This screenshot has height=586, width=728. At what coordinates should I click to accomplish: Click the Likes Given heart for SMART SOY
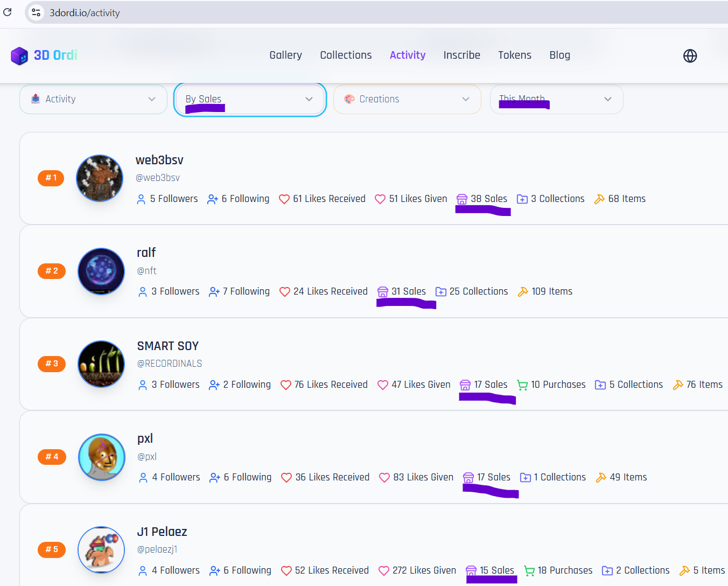383,385
